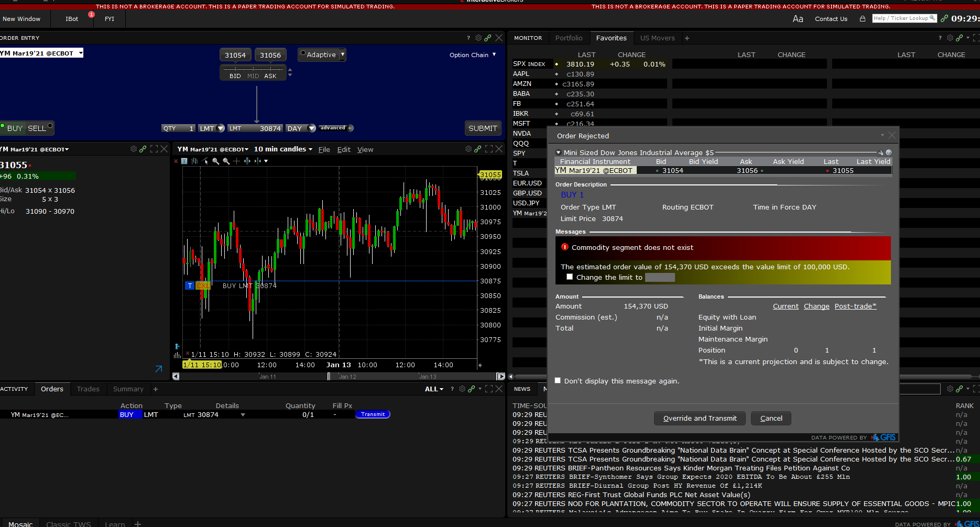Click the search magnifier in the Order Rejected dialog
Viewport: 980px width, 527px height.
881,152
